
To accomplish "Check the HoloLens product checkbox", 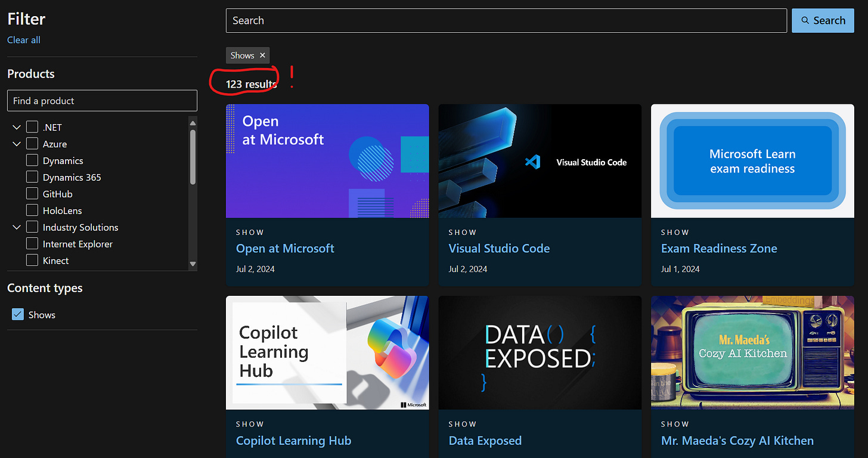I will (x=32, y=211).
